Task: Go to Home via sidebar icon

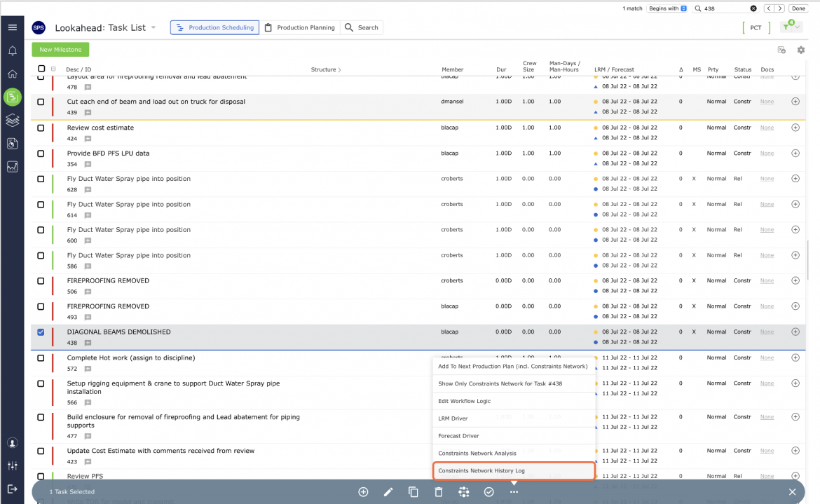Action: (13, 74)
